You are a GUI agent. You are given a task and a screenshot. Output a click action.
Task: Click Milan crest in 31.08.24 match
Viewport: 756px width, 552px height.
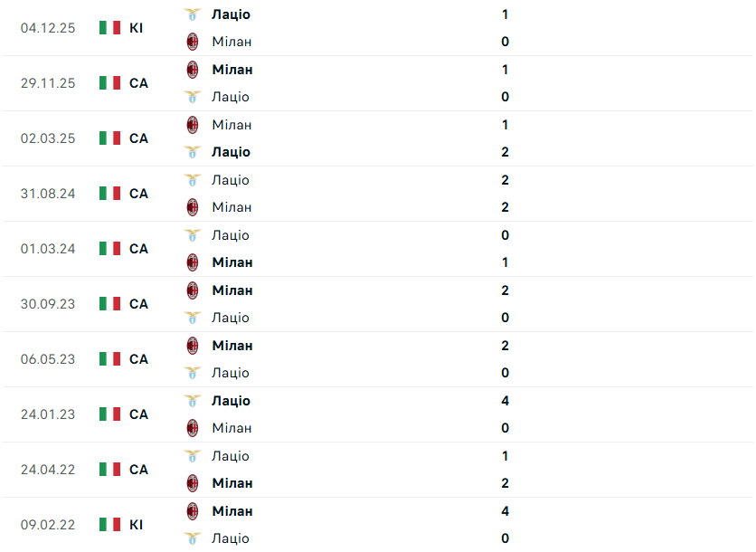point(192,207)
